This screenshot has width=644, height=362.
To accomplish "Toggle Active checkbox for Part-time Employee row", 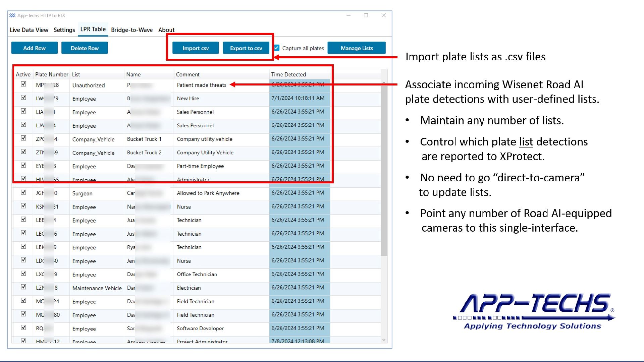I will click(x=23, y=165).
